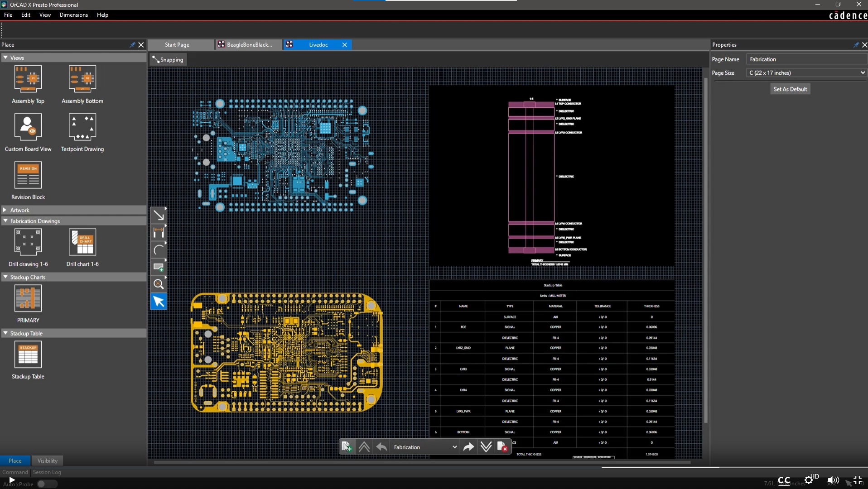Jump to the last page
The width and height of the screenshot is (868, 489).
tap(486, 447)
